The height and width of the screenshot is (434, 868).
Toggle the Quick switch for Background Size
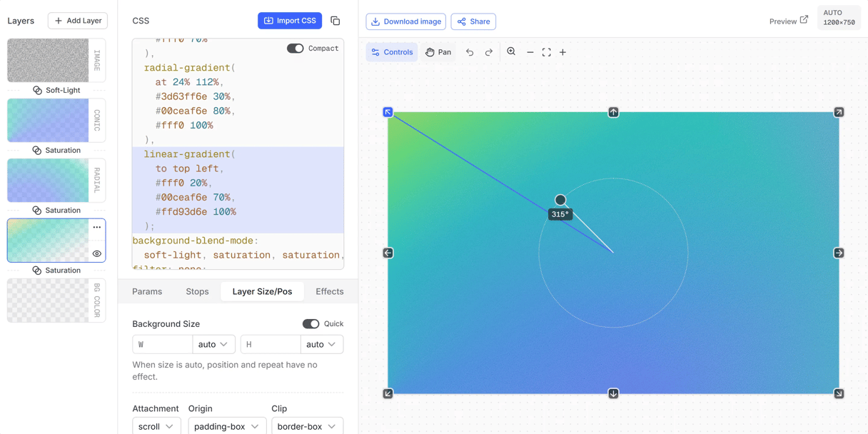coord(311,323)
